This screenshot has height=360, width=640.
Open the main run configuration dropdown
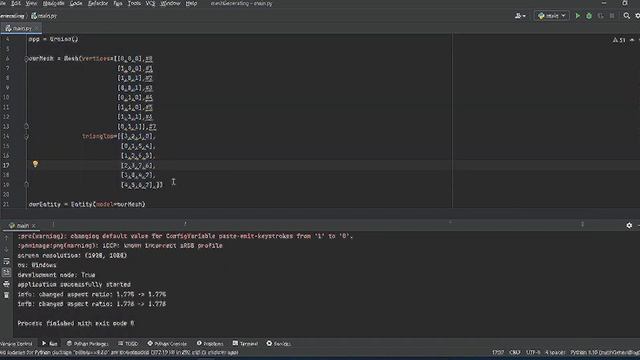click(551, 16)
